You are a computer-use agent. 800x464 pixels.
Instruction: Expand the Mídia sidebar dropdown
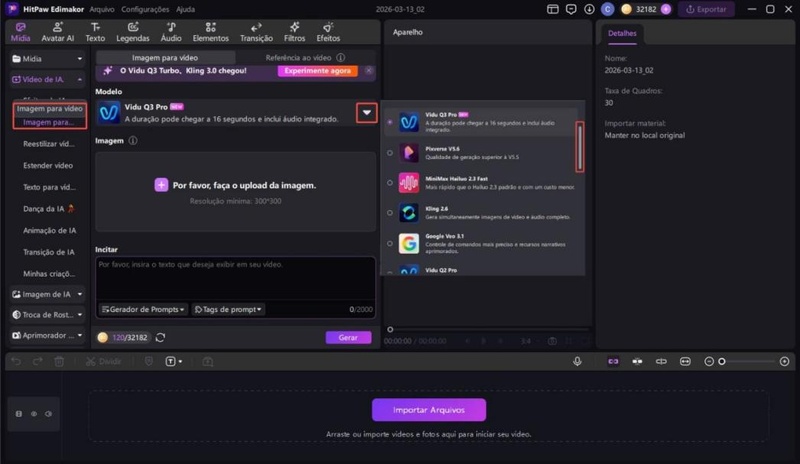80,59
